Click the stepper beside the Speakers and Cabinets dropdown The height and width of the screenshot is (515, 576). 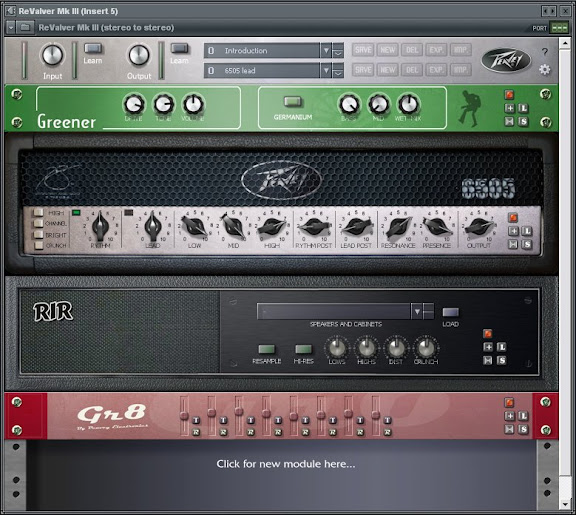[428, 311]
